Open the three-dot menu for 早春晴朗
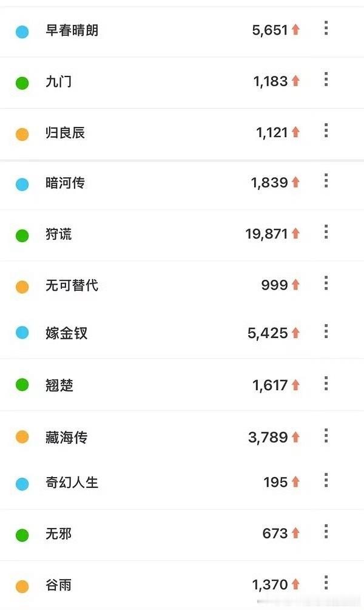Image resolution: width=364 pixels, height=610 pixels. (326, 29)
